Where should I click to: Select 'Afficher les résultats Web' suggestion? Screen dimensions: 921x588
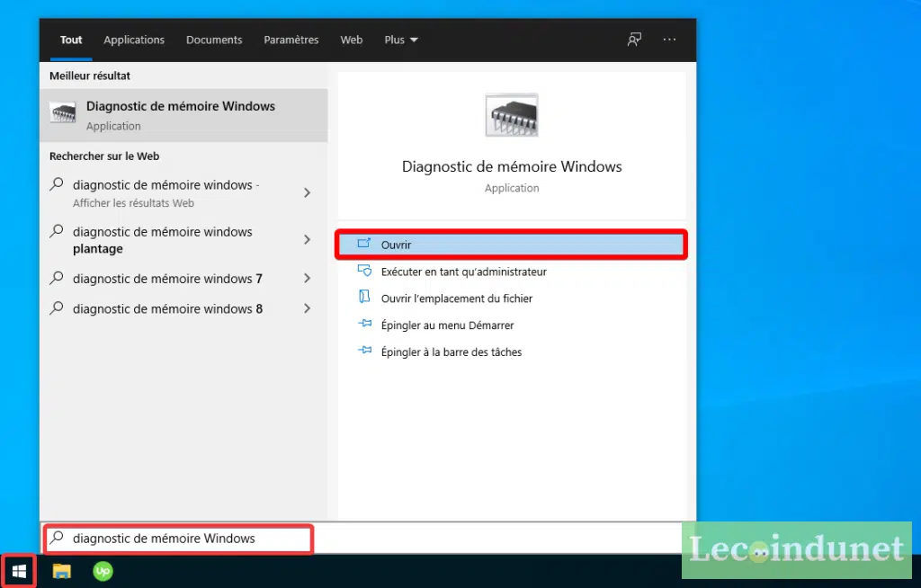click(x=183, y=193)
